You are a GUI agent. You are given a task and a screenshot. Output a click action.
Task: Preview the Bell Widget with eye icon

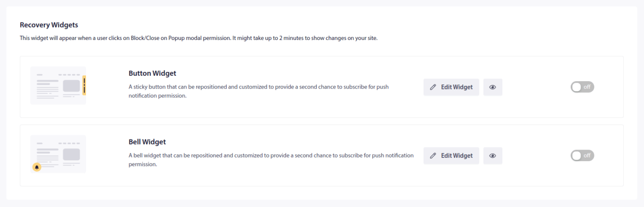tap(493, 156)
